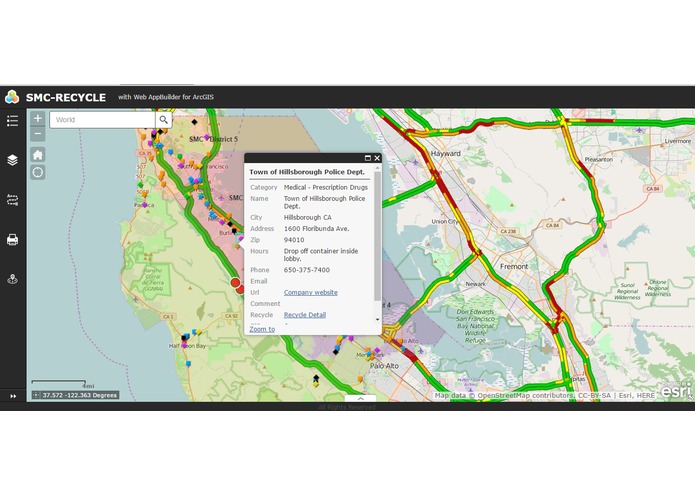The width and height of the screenshot is (695, 494).
Task: Click inside the World search field
Action: (x=102, y=120)
